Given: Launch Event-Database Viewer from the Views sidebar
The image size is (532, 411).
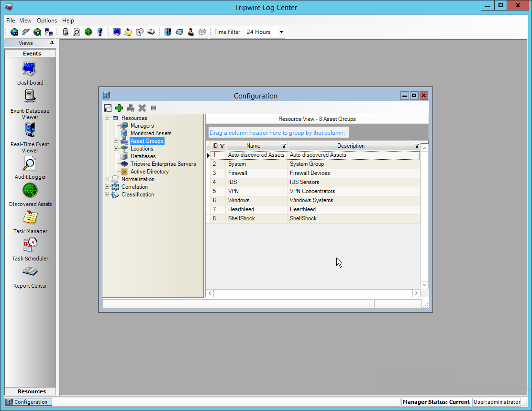Looking at the screenshot, I should (30, 104).
